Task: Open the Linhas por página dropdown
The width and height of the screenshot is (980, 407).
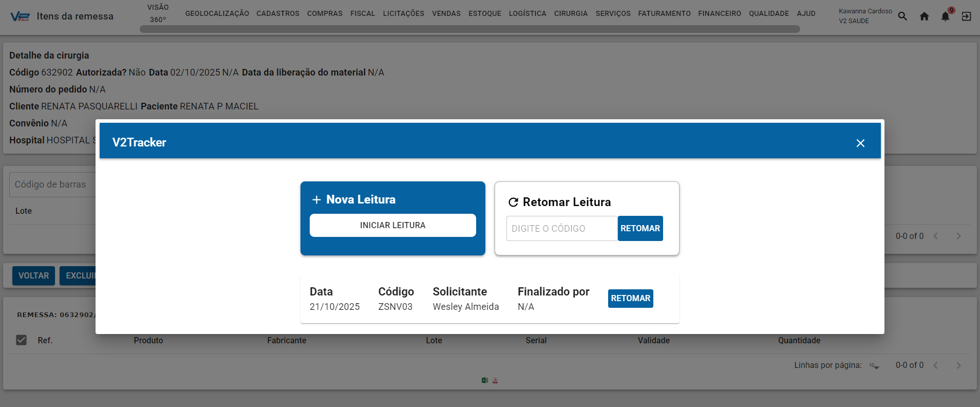Action: pyautogui.click(x=874, y=366)
